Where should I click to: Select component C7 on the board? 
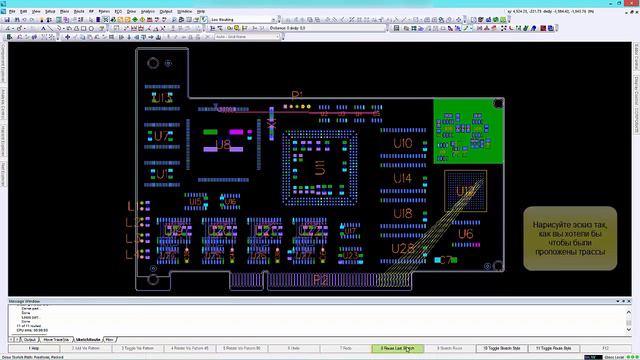tap(445, 260)
